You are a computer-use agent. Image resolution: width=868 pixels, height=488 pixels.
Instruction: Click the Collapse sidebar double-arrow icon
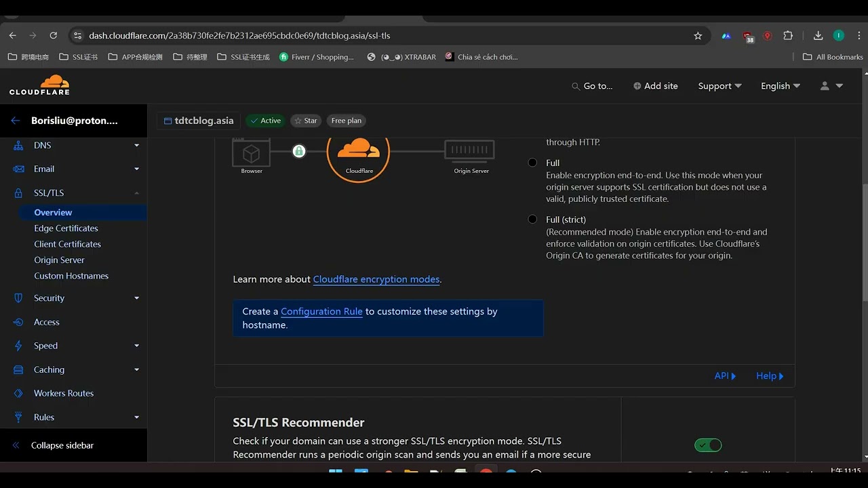click(16, 445)
